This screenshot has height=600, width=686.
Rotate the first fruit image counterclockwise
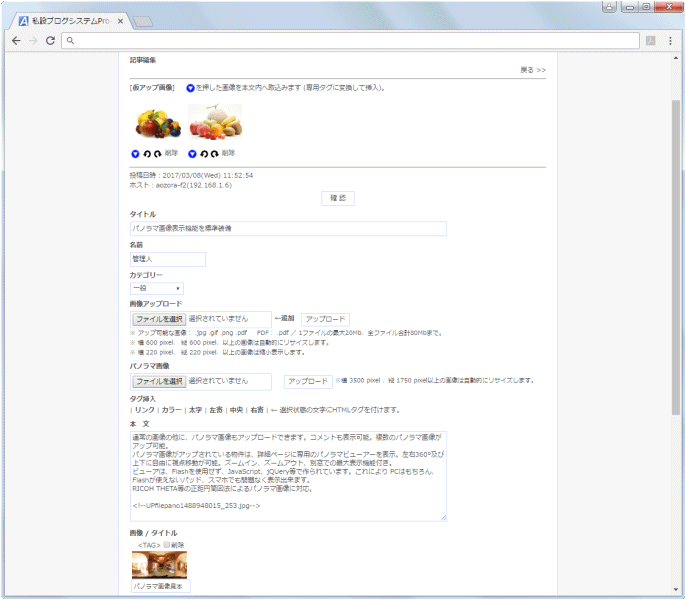pos(147,154)
